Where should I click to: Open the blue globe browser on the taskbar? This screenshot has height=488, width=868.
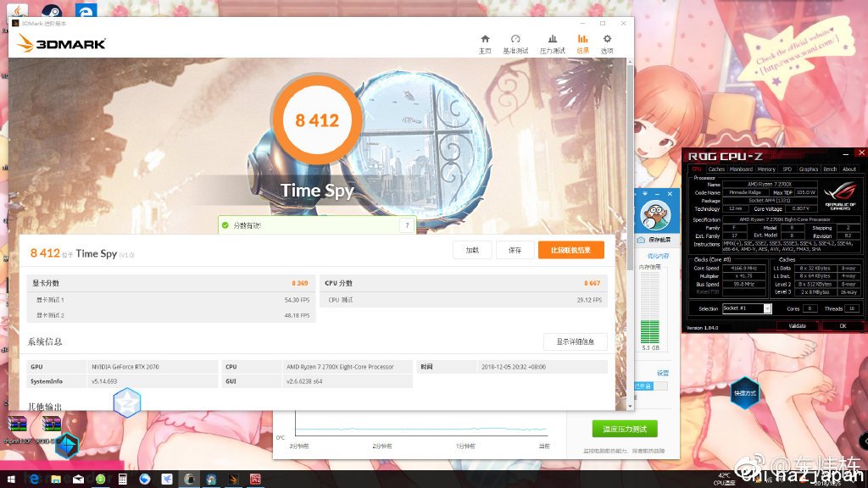tap(144, 480)
